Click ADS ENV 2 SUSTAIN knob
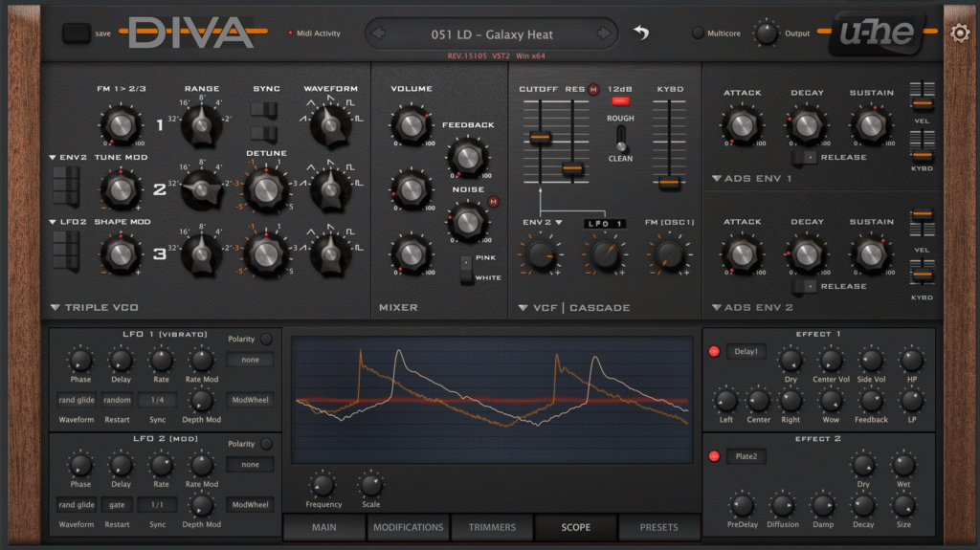Viewport: 980px width, 550px height. [871, 253]
